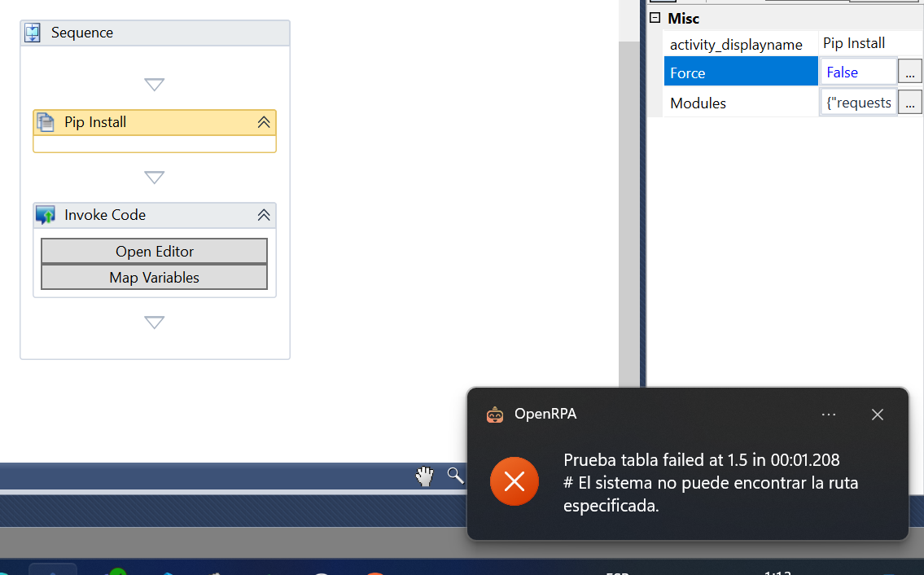This screenshot has width=924, height=575.
Task: Collapse the Misc properties section
Action: [655, 18]
